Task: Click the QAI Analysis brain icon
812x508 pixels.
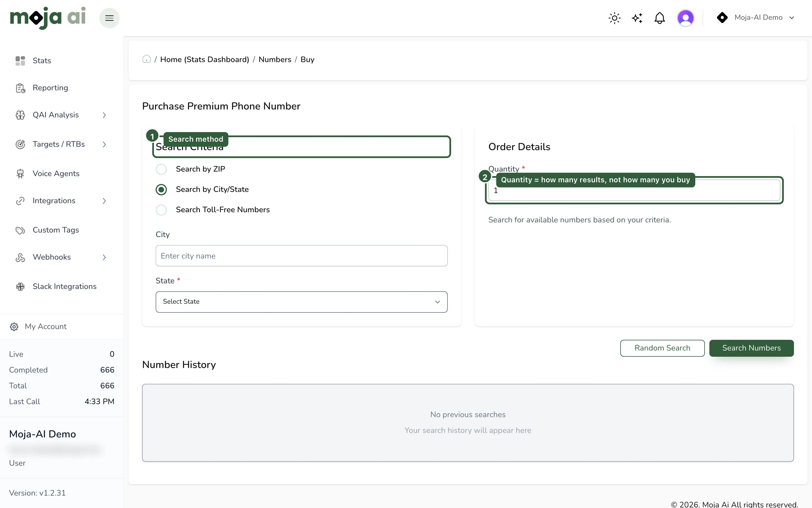Action: 20,115
